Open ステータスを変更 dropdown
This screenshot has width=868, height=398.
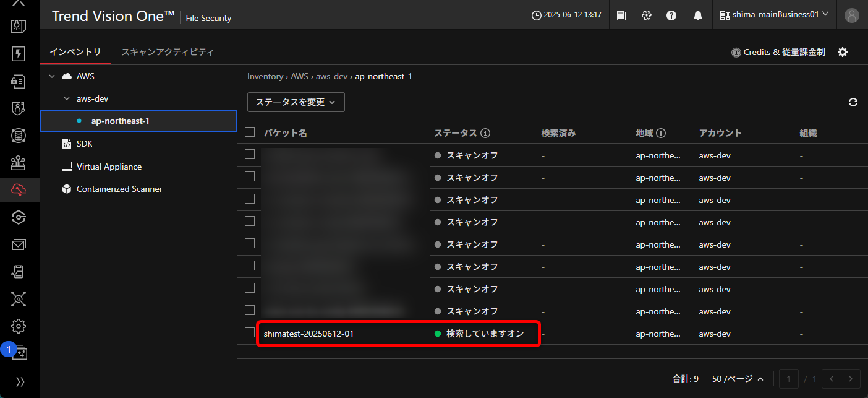pos(296,102)
